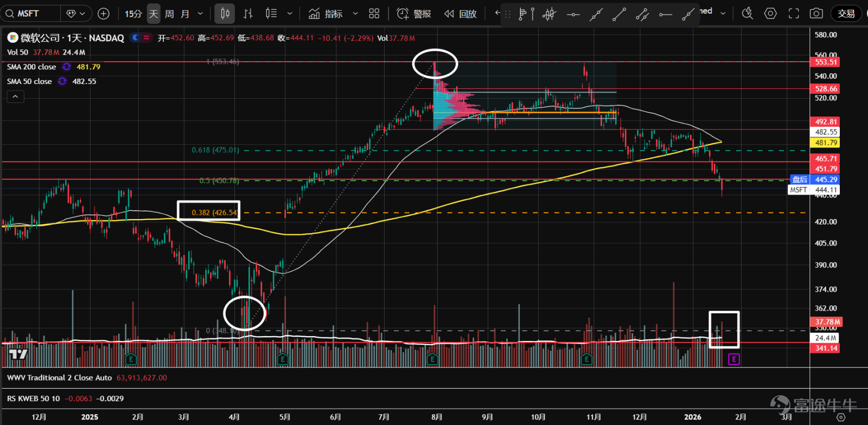Image resolution: width=868 pixels, height=425 pixels.
Task: Open the purple upcoming earnings E marker
Action: tap(733, 359)
